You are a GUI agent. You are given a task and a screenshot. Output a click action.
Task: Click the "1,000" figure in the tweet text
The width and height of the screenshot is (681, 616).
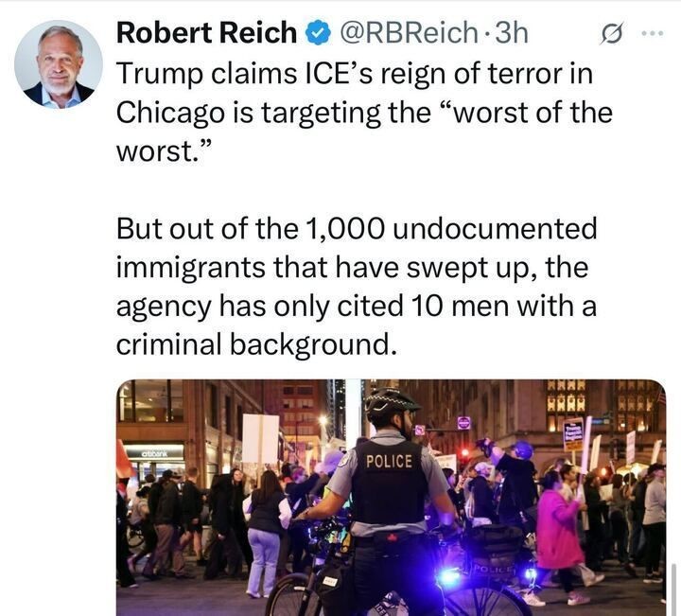tap(346, 229)
